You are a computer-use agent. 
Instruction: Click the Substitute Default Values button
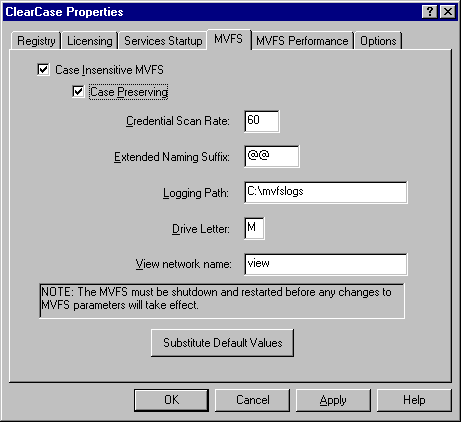[x=222, y=343]
